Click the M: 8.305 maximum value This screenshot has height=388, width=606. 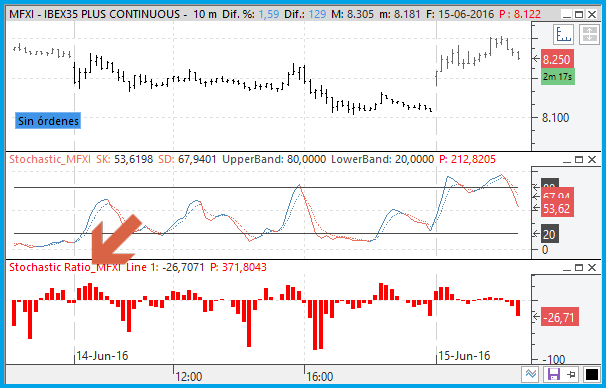(x=352, y=14)
